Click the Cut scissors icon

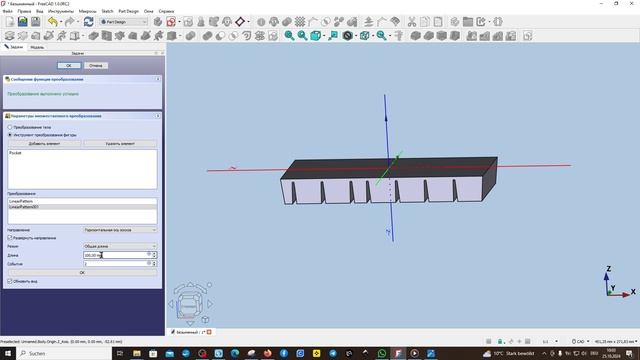(x=411, y=22)
